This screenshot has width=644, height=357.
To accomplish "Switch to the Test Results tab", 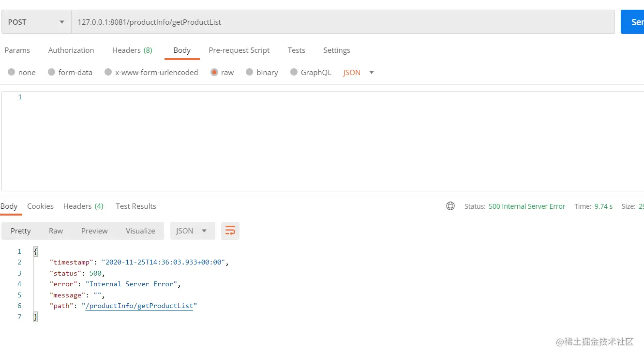I will click(136, 206).
